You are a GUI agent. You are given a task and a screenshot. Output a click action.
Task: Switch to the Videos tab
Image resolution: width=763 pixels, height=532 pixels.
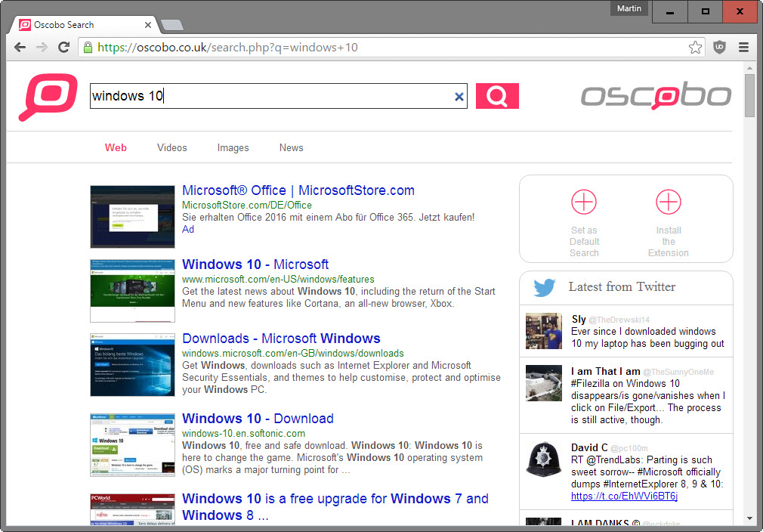(171, 147)
